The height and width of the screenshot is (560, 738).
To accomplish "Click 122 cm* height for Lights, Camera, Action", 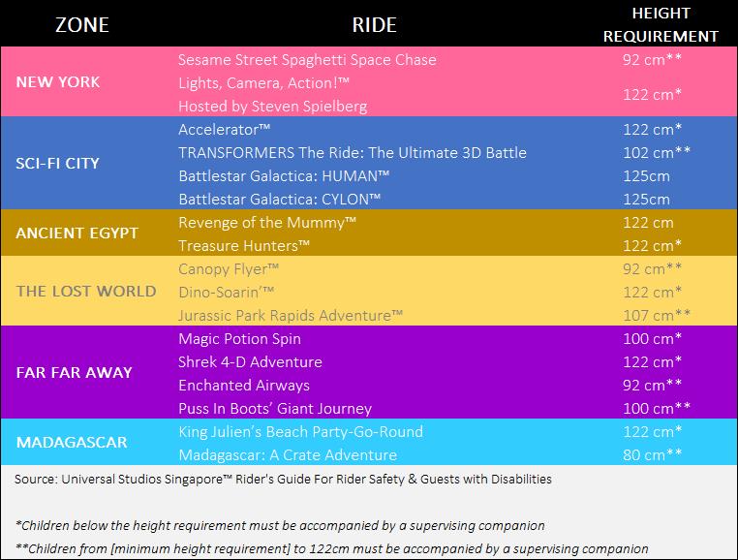I will click(x=652, y=95).
